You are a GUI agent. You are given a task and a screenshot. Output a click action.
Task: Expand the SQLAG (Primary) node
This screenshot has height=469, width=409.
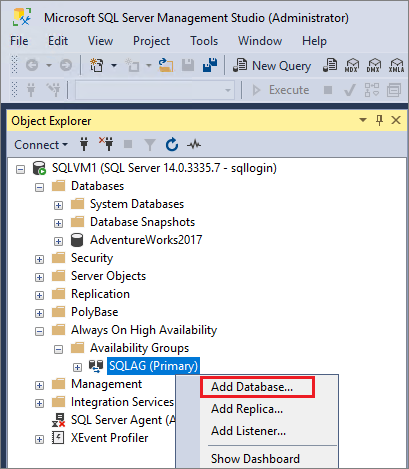tap(77, 367)
